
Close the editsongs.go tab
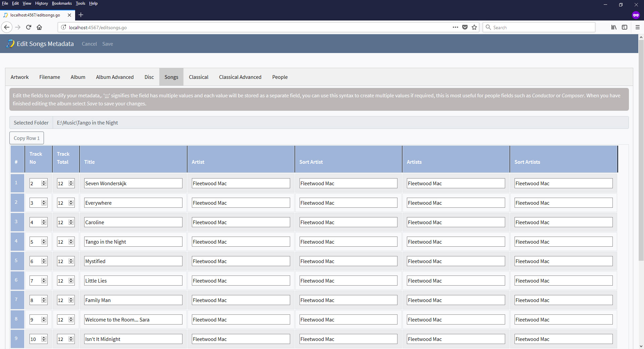pyautogui.click(x=69, y=15)
